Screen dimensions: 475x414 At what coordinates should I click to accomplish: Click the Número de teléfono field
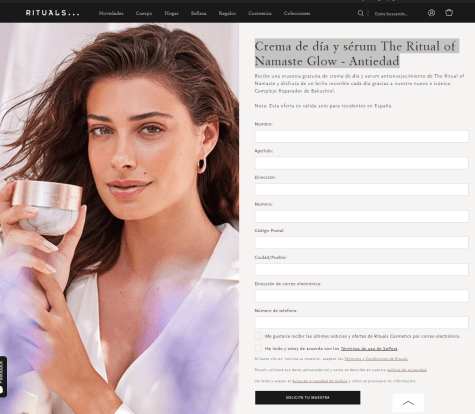361,322
